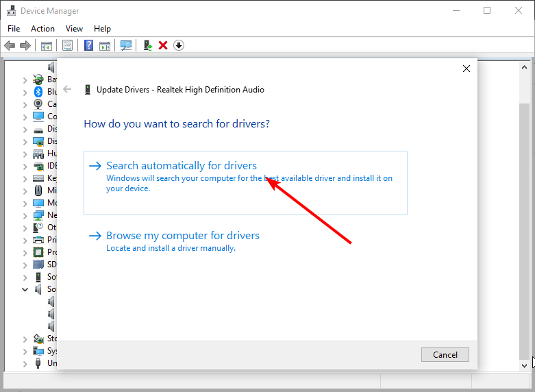Click the scrollbar up arrow
The image size is (535, 392).
coord(525,68)
